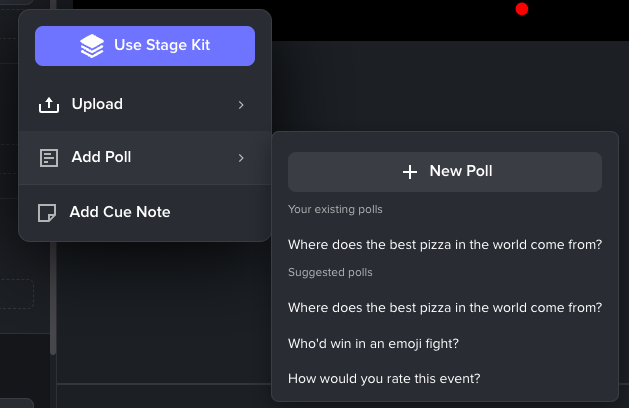
Task: Pick the pizza poll under Suggested polls
Action: click(x=445, y=307)
